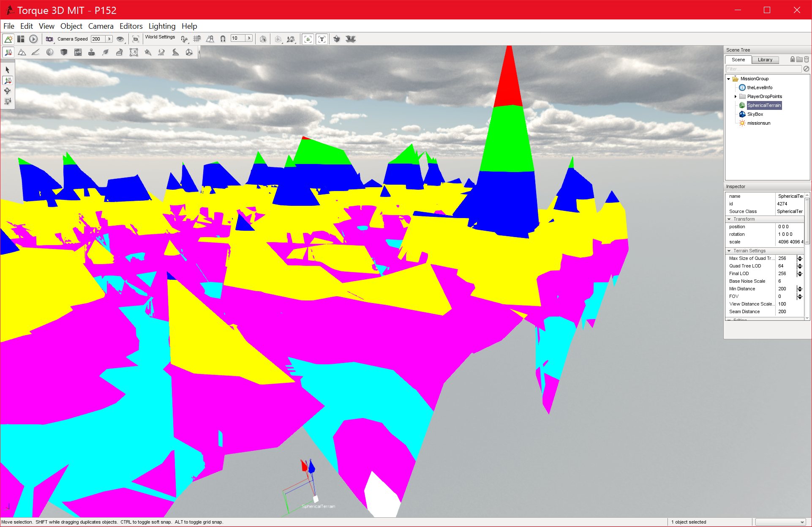Open the Particle Editor icon
This screenshot has height=527, width=812.
[147, 52]
